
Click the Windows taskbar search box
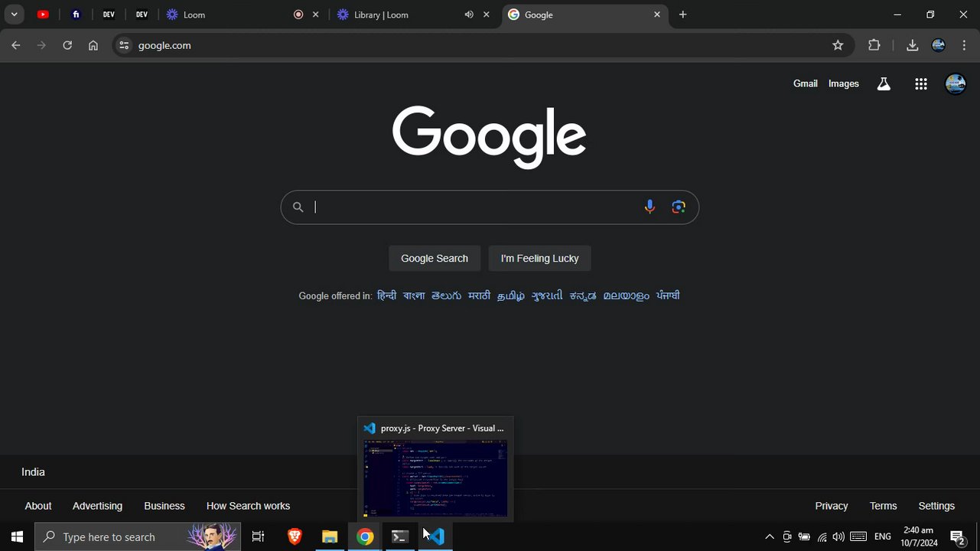click(138, 536)
